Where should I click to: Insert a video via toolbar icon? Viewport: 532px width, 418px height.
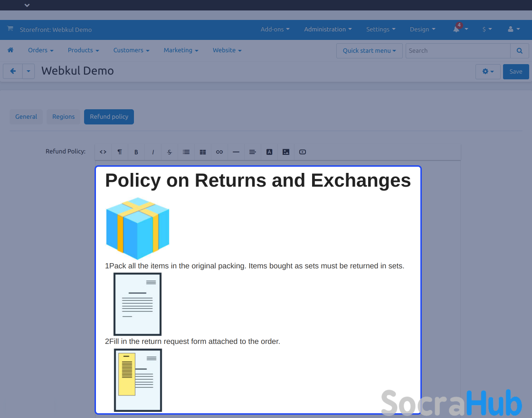point(303,152)
